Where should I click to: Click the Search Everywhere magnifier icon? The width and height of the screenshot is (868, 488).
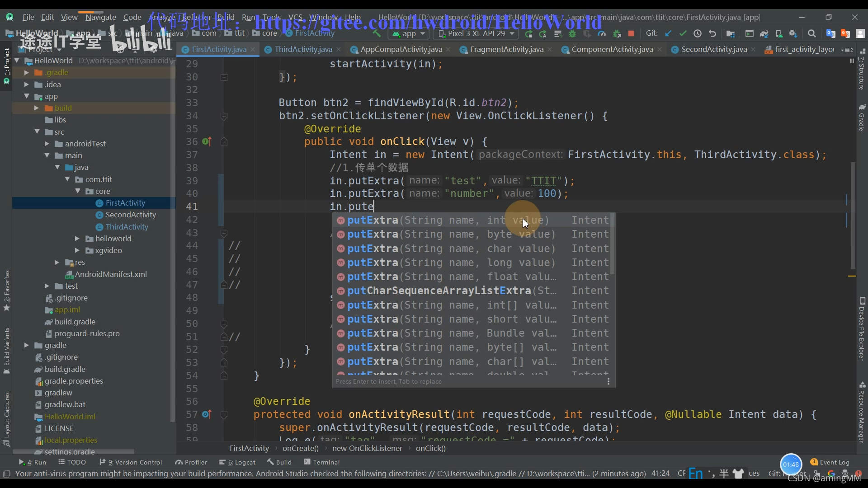812,34
